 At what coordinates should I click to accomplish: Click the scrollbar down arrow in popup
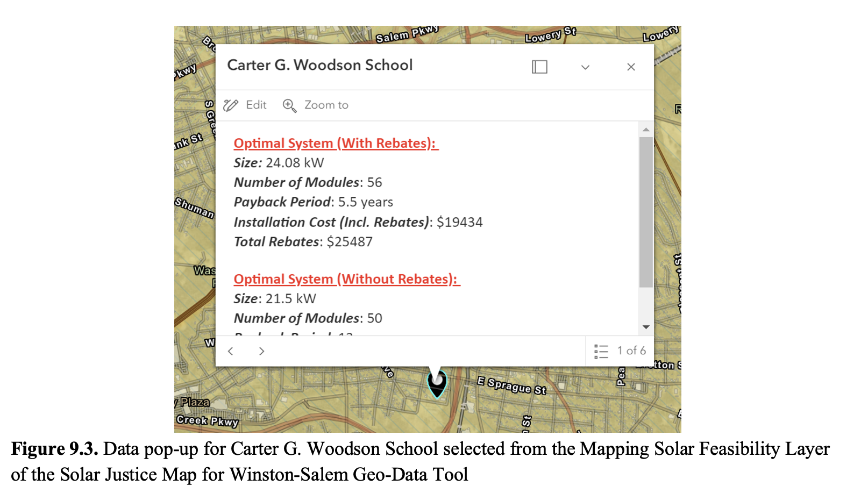[646, 327]
